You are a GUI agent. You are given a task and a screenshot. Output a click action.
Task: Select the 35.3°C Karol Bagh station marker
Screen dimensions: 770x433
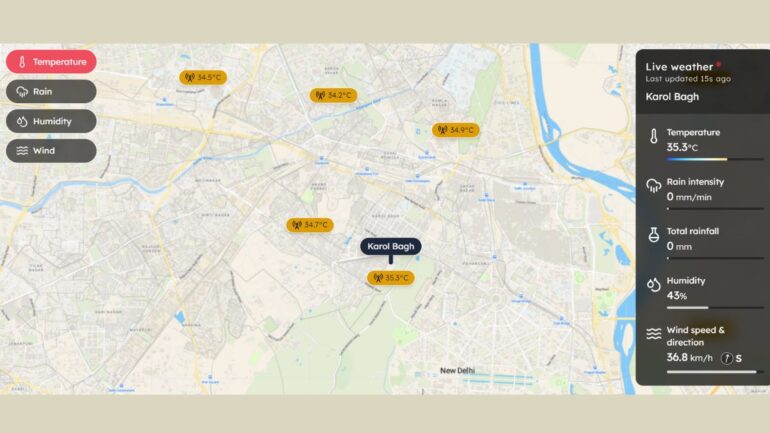[x=391, y=278]
